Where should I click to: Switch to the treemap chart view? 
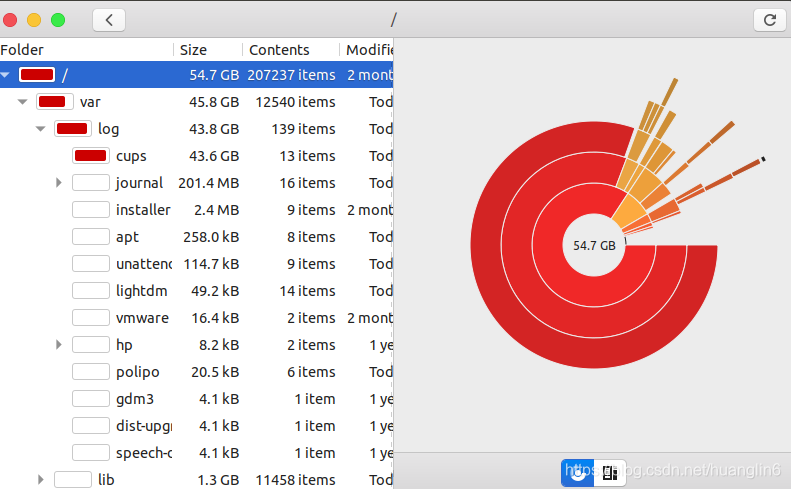coord(610,473)
